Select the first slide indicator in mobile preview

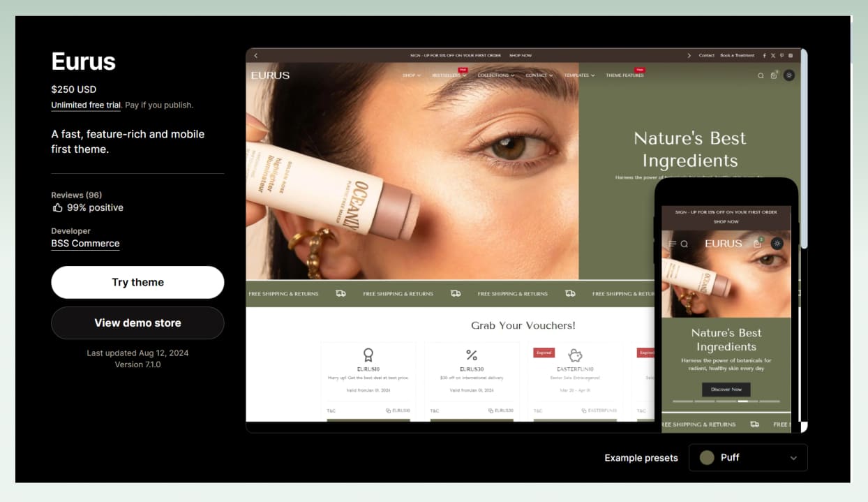pos(682,401)
